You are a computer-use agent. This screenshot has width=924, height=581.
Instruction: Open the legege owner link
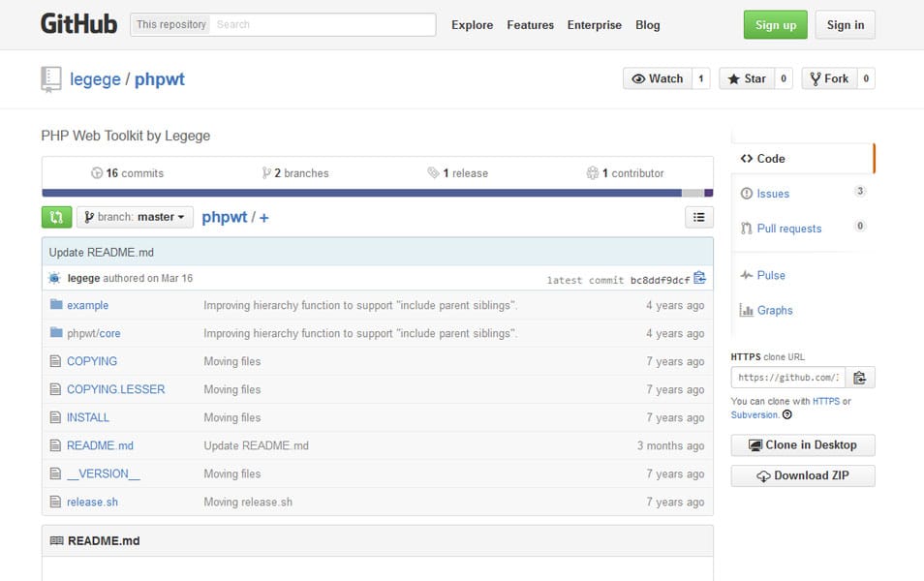(x=95, y=79)
